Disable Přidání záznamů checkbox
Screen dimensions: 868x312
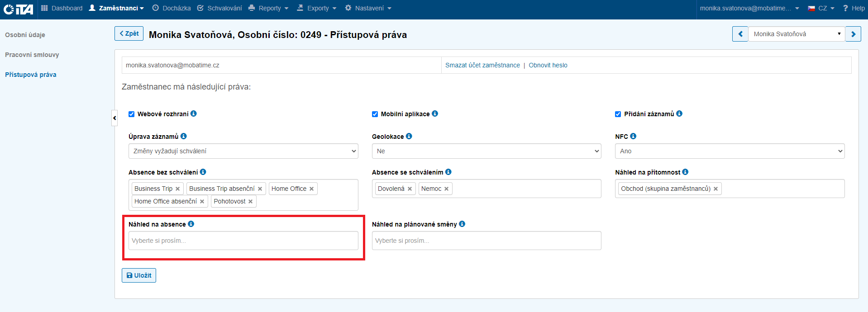coord(618,114)
